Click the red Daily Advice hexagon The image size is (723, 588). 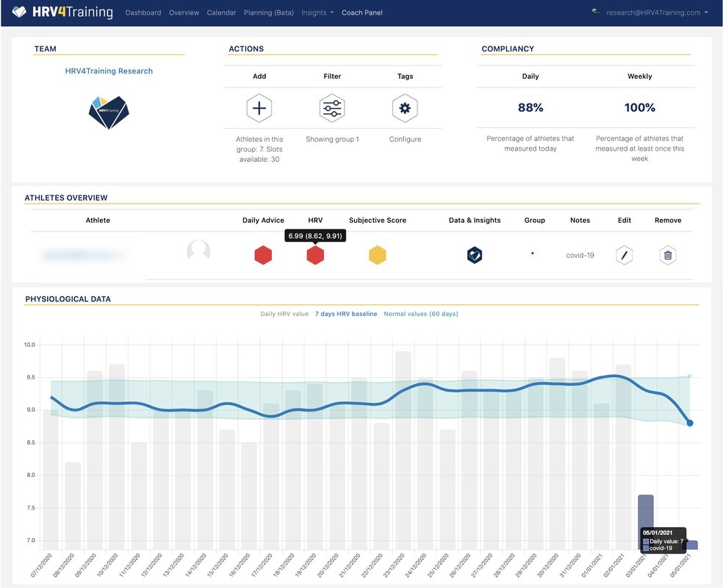[x=263, y=255]
